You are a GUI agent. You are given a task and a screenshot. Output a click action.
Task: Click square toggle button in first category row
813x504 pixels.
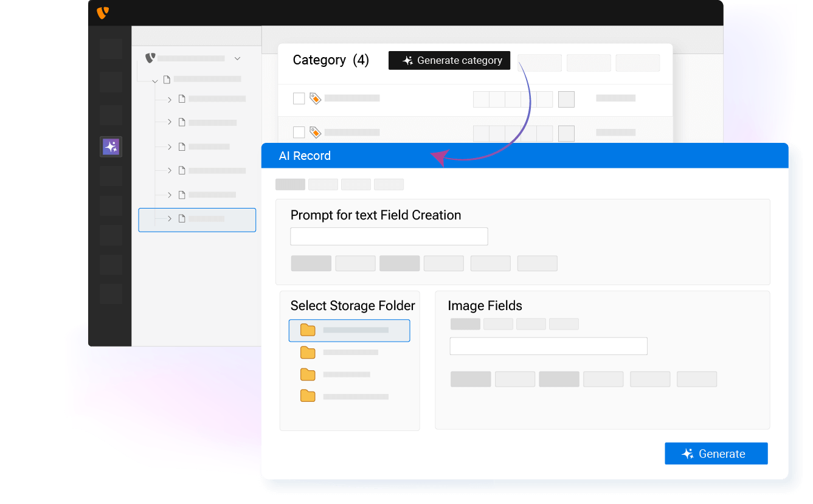(x=566, y=99)
